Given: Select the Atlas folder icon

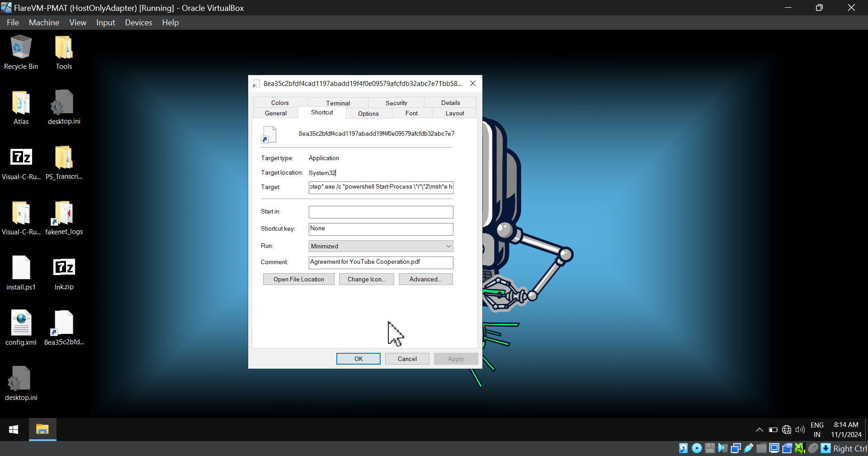Looking at the screenshot, I should click(x=21, y=108).
